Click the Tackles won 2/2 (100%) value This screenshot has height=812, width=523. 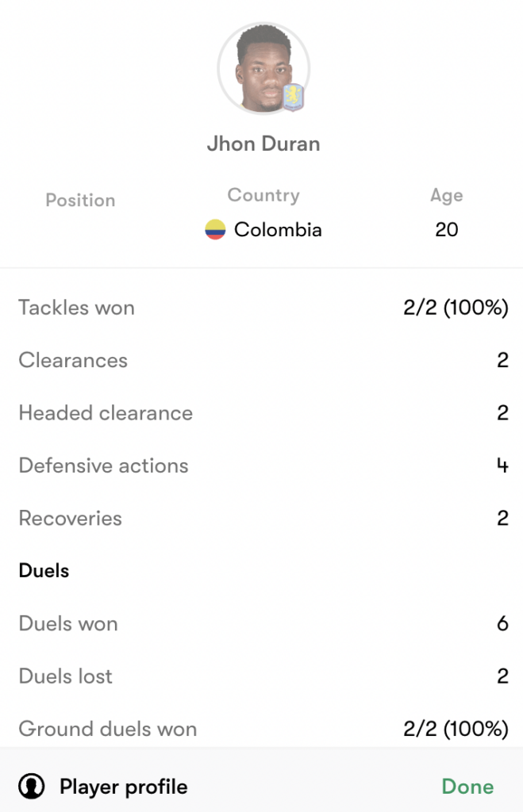456,308
